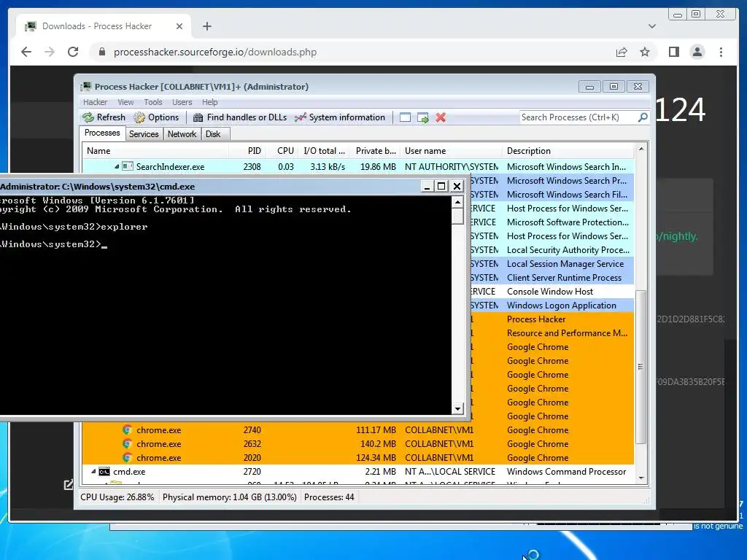747x560 pixels.
Task: Click the search magnifier icon in Process Hacker
Action: (x=643, y=117)
